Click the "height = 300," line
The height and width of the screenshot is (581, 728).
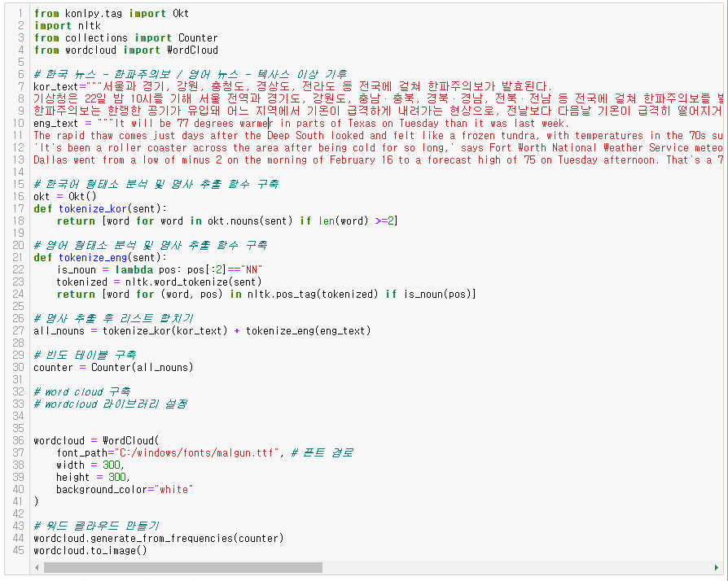click(94, 477)
